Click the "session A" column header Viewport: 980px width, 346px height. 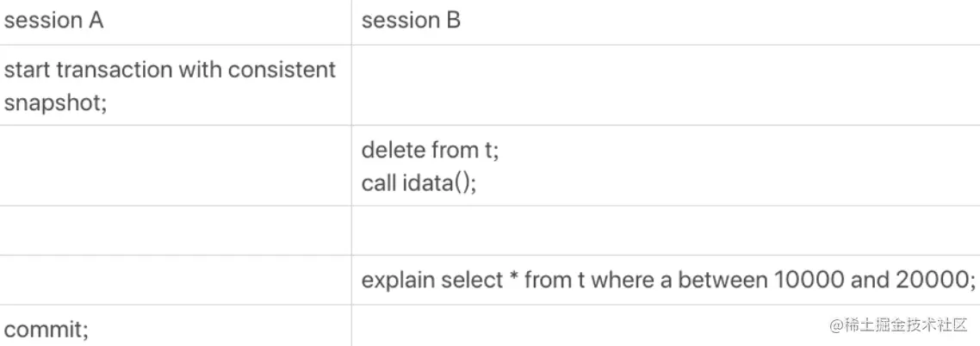click(x=53, y=21)
